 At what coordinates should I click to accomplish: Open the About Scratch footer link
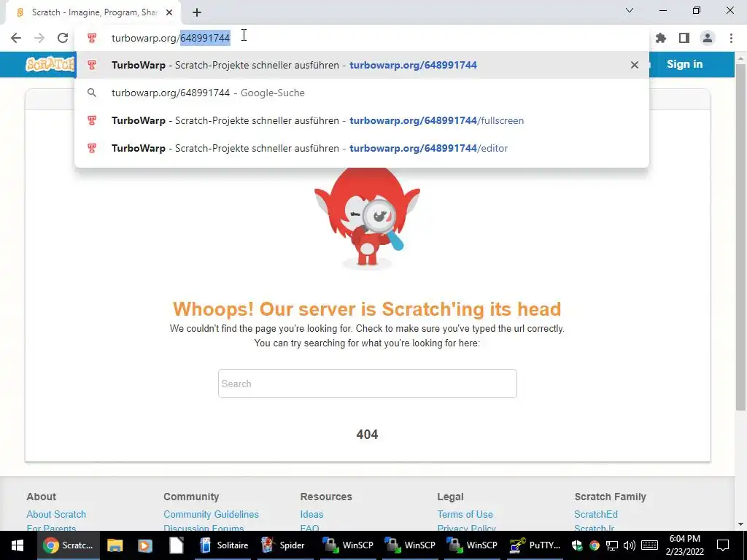tap(56, 514)
